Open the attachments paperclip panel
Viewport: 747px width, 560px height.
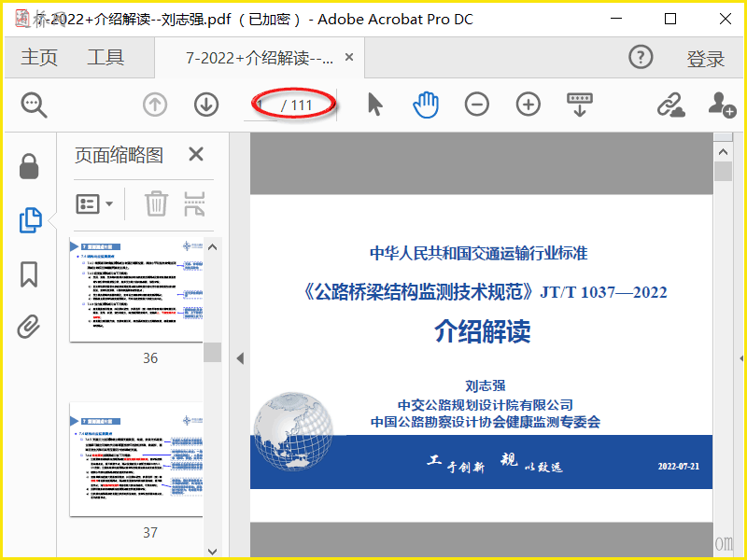pos(29,327)
